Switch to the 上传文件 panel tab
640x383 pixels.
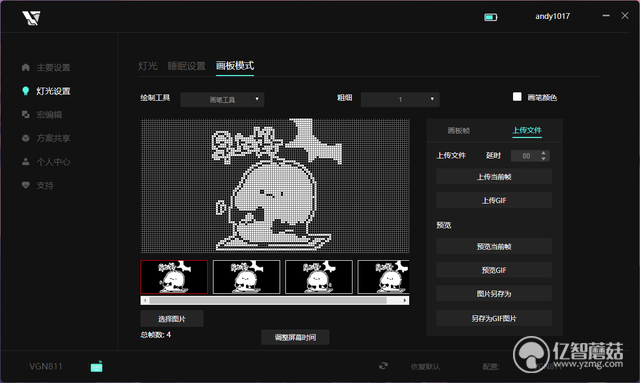point(527,130)
